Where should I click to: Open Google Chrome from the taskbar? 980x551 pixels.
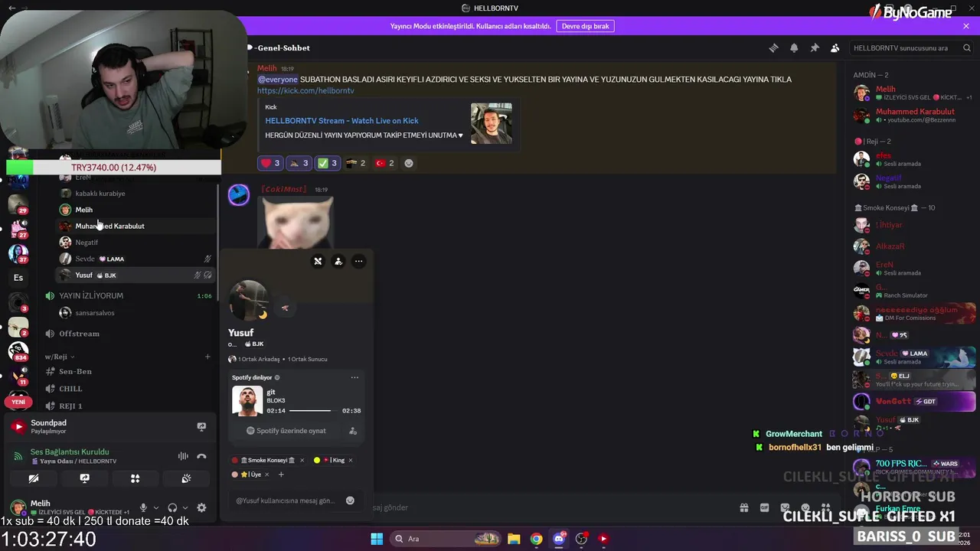pyautogui.click(x=536, y=539)
